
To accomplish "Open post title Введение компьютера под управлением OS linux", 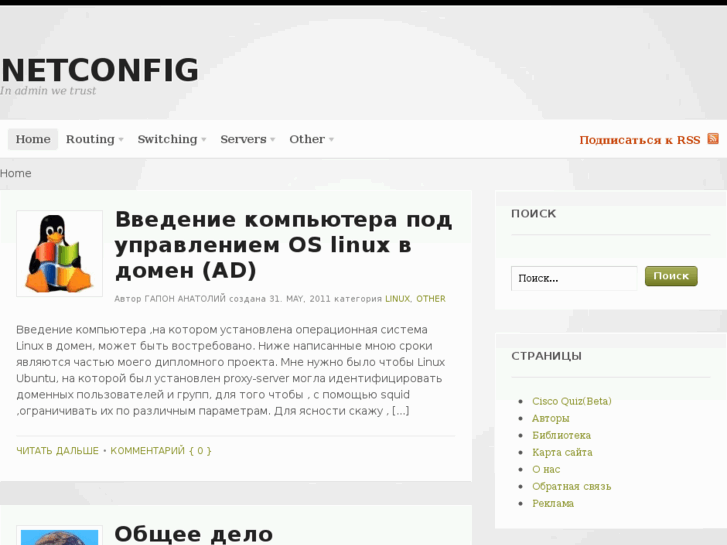I will point(283,245).
